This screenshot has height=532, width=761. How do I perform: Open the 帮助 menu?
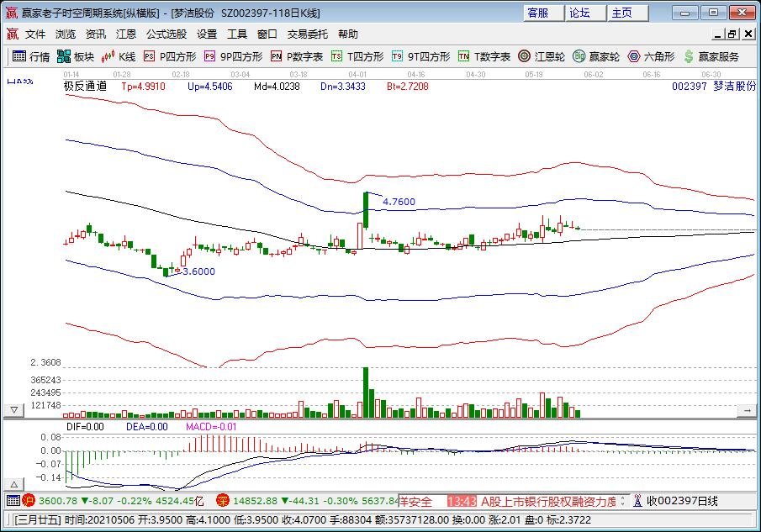pos(348,34)
